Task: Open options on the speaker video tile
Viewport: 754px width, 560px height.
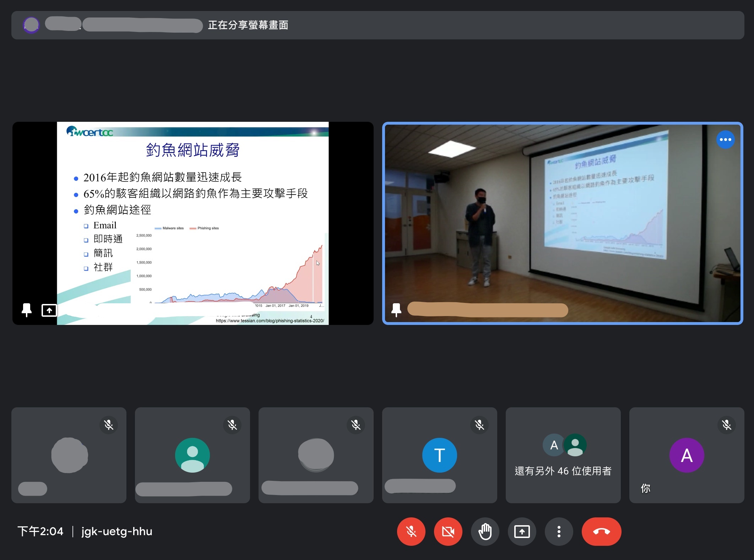Action: point(725,140)
